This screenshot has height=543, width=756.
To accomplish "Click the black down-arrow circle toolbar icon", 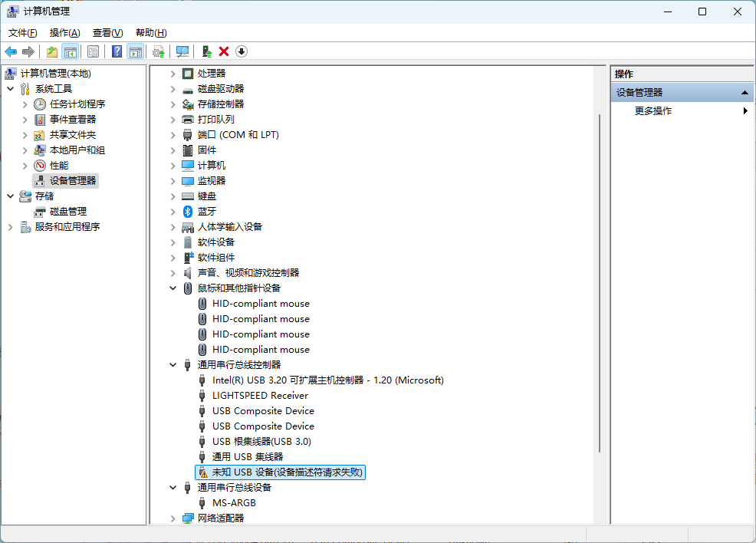I will click(x=242, y=51).
